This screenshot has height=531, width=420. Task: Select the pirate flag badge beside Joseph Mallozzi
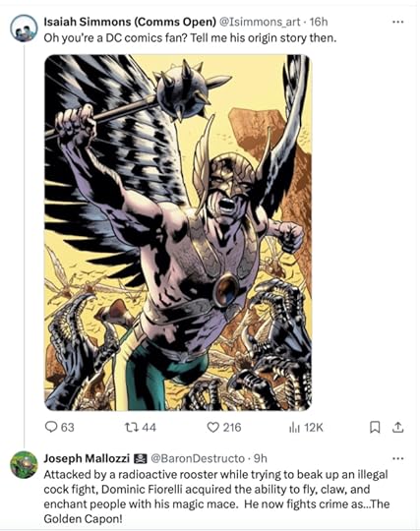(140, 458)
